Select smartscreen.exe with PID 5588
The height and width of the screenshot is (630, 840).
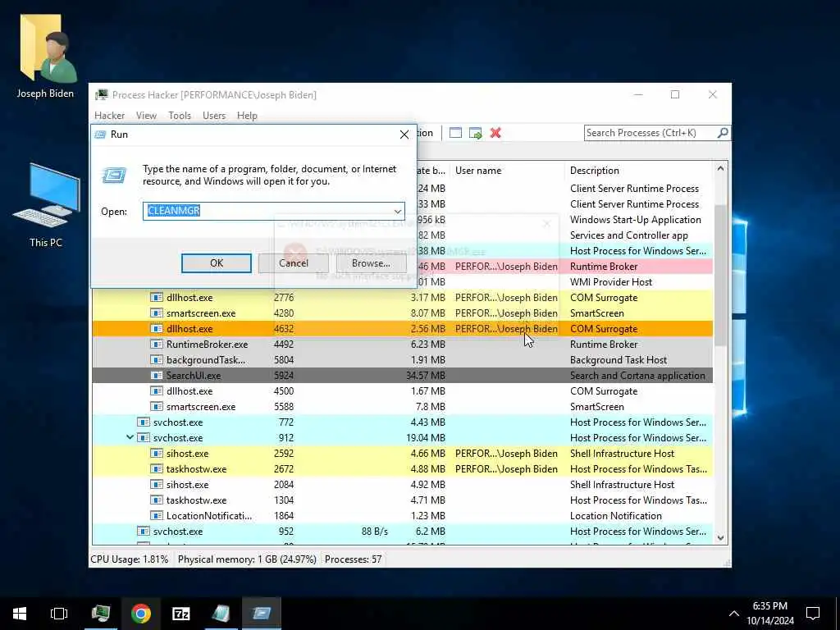(402, 407)
